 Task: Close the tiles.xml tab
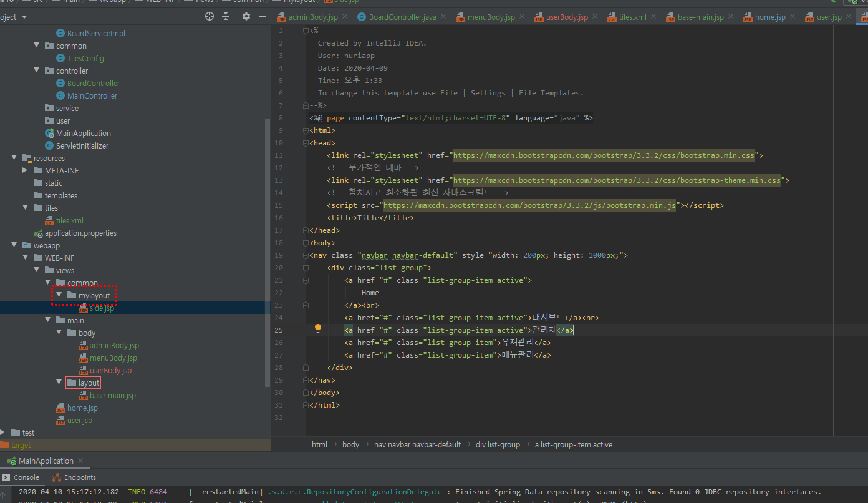coord(652,17)
